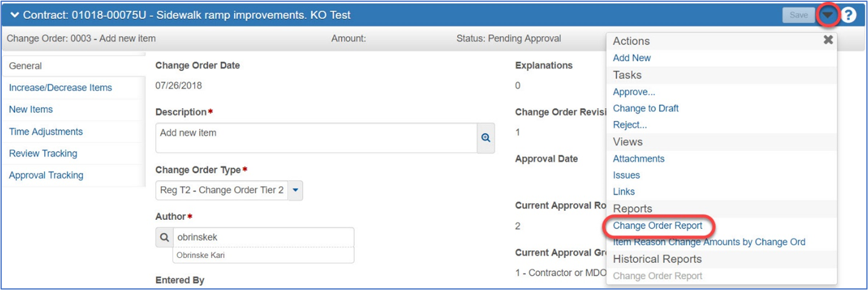The image size is (868, 290).
Task: Choose Reject... task
Action: pos(630,124)
